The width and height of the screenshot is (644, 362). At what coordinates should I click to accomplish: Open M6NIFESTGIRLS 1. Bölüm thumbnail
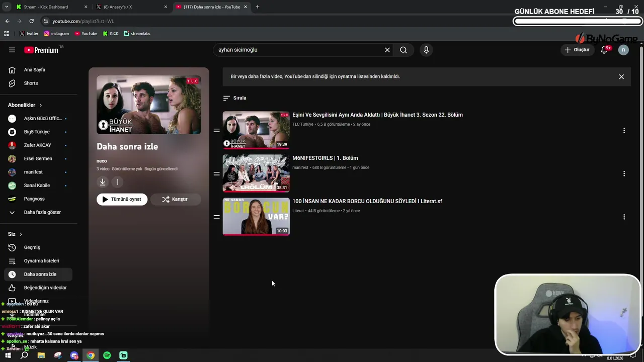(x=256, y=173)
